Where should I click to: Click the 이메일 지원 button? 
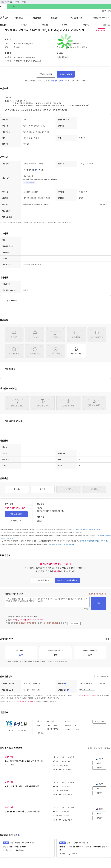pos(16,521)
